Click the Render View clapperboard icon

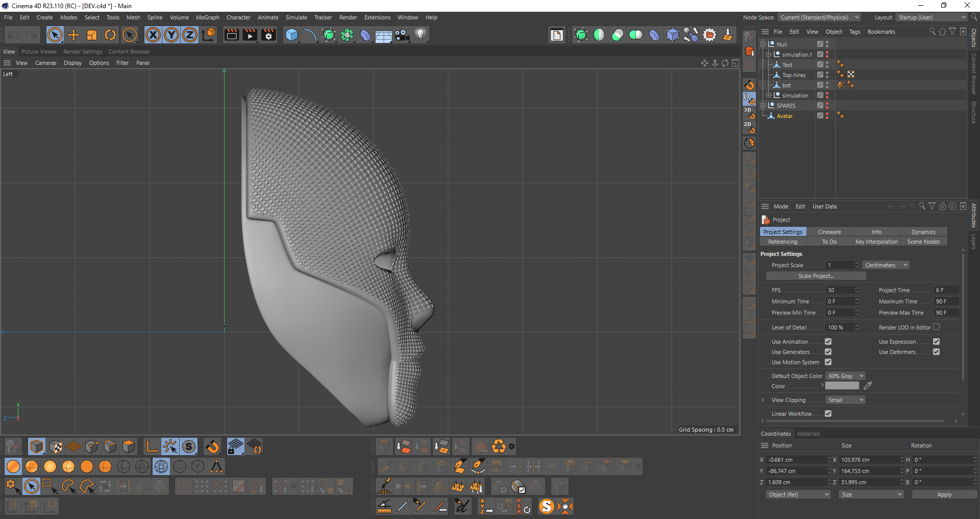click(x=232, y=35)
